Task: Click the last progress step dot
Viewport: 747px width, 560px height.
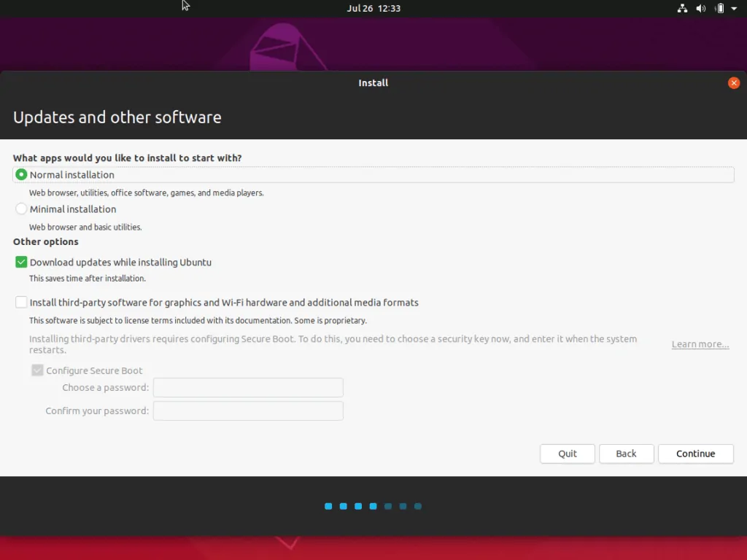Action: [418, 506]
